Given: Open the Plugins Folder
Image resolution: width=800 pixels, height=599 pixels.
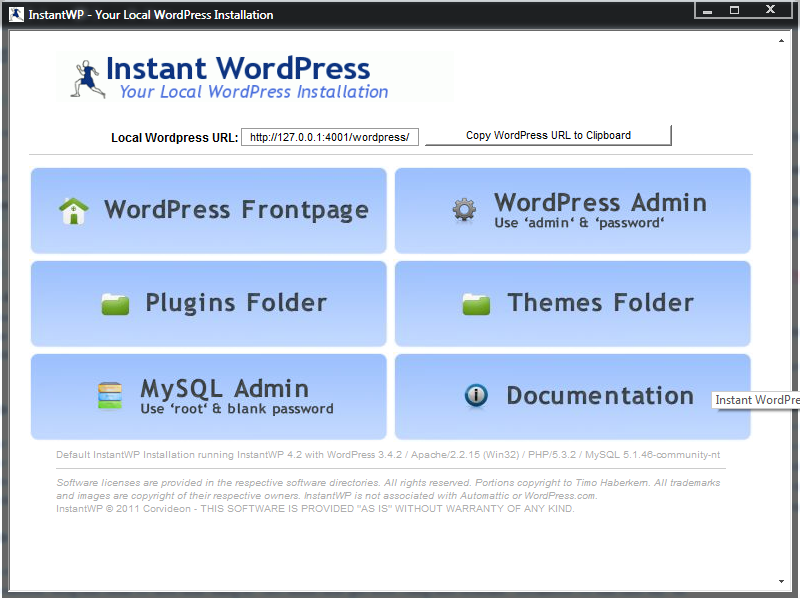Looking at the screenshot, I should click(209, 303).
